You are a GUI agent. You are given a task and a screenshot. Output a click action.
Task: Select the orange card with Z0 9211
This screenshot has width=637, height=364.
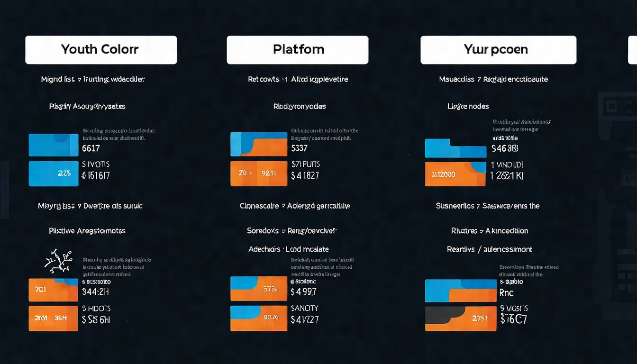pyautogui.click(x=259, y=173)
